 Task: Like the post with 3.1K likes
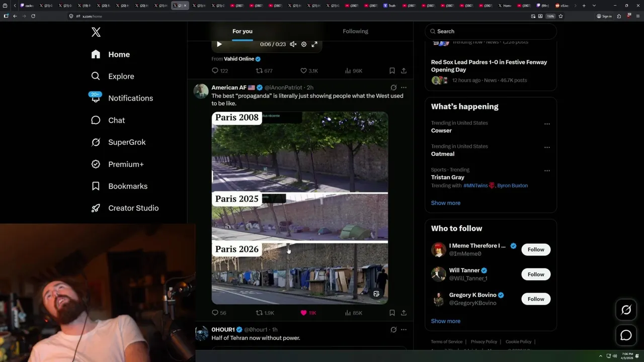(x=309, y=71)
